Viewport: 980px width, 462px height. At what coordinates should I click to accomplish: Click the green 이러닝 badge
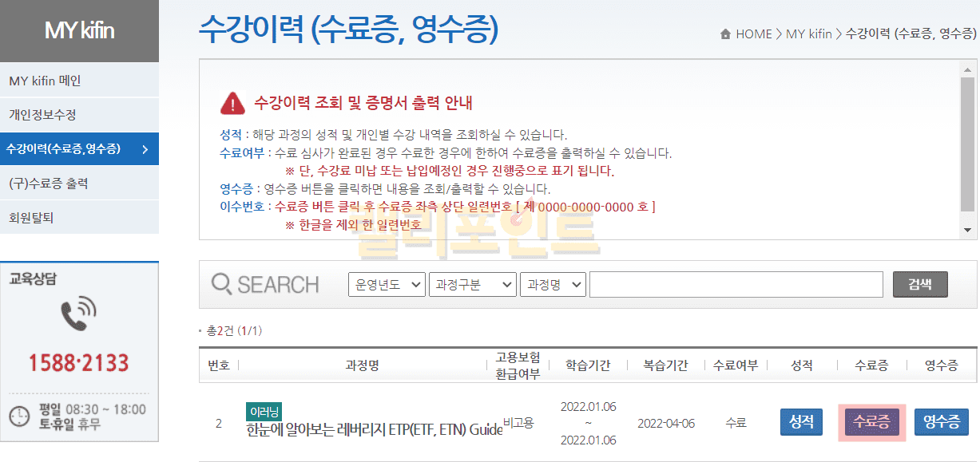[x=264, y=412]
